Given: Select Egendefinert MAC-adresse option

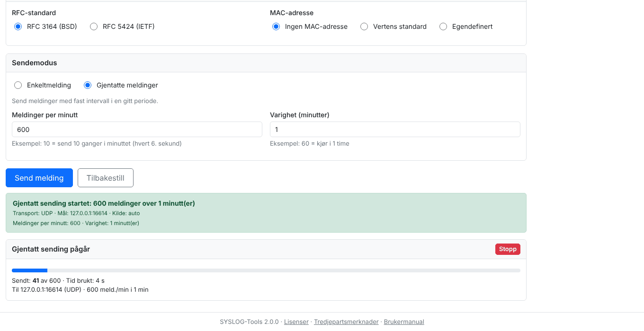Looking at the screenshot, I should click(443, 26).
